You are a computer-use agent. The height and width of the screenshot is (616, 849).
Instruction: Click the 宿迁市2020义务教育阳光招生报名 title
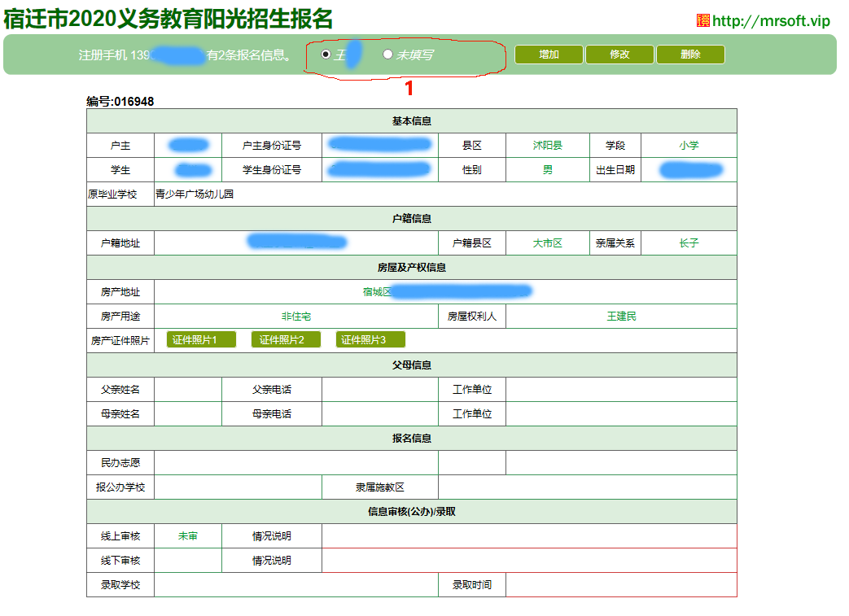(x=168, y=19)
